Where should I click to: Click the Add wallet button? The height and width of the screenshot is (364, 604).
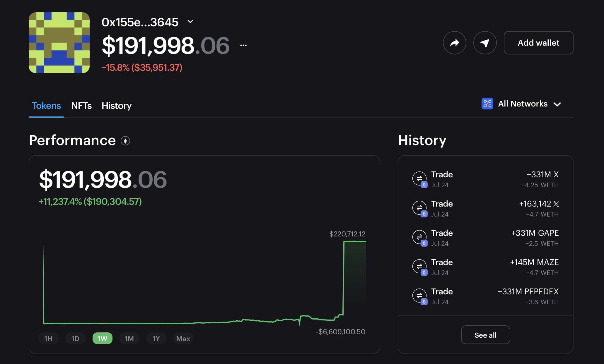click(538, 43)
